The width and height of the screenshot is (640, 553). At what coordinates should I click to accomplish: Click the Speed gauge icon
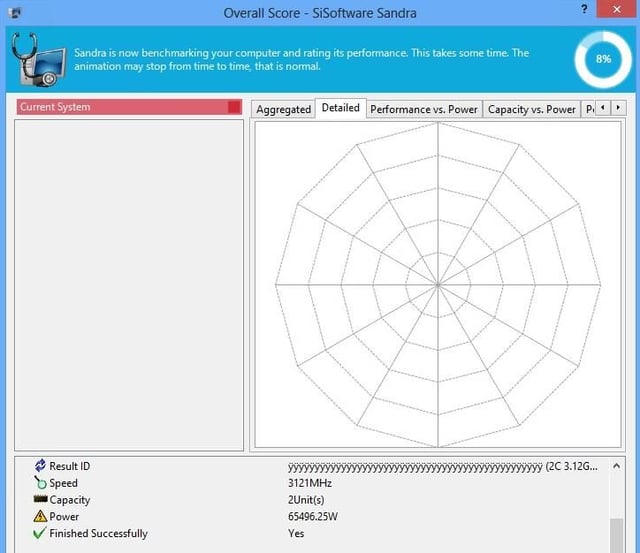[x=40, y=482]
